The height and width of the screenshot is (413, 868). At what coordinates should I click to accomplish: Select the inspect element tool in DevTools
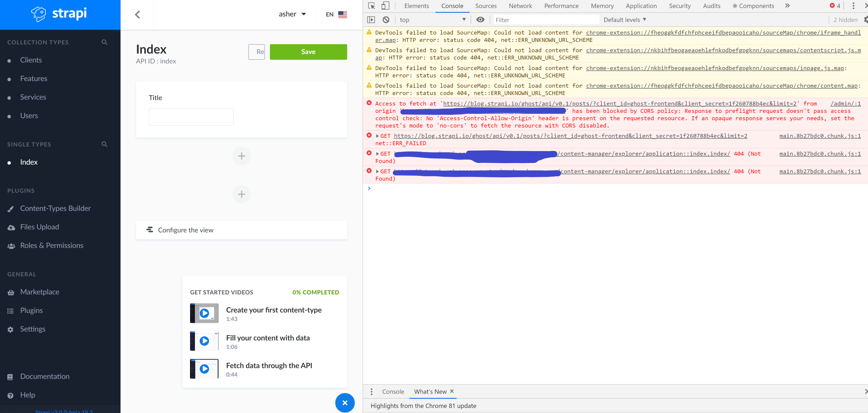pyautogui.click(x=372, y=6)
